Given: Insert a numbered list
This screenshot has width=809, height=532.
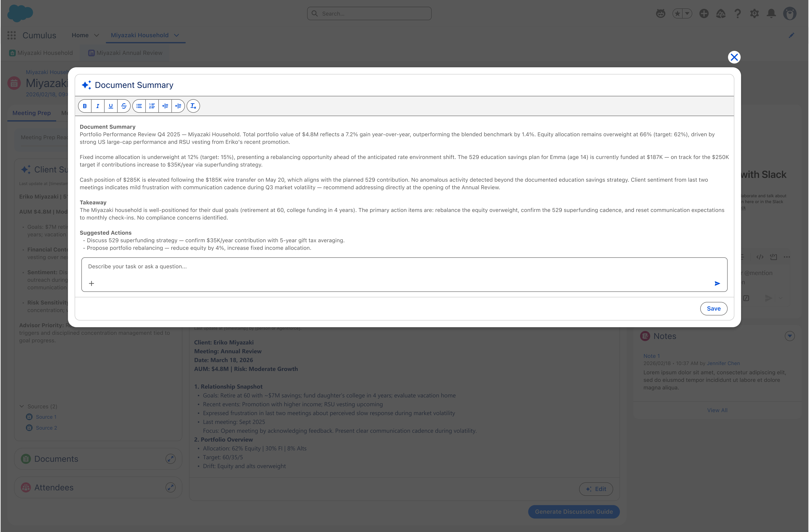Looking at the screenshot, I should [x=152, y=106].
